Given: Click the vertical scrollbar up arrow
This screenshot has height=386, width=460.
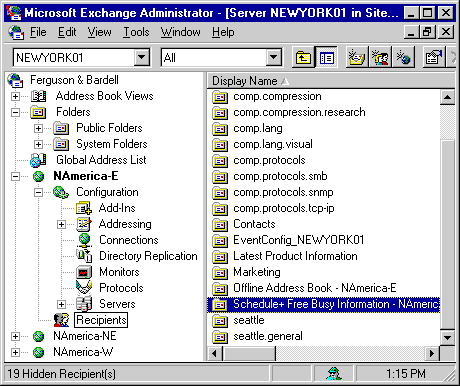Looking at the screenshot, I should pyautogui.click(x=447, y=97).
